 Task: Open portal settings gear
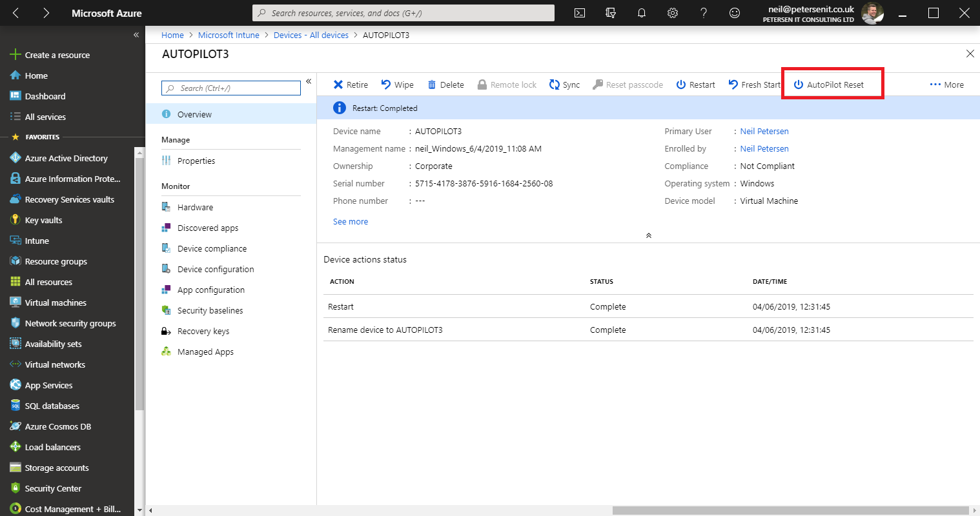click(673, 13)
